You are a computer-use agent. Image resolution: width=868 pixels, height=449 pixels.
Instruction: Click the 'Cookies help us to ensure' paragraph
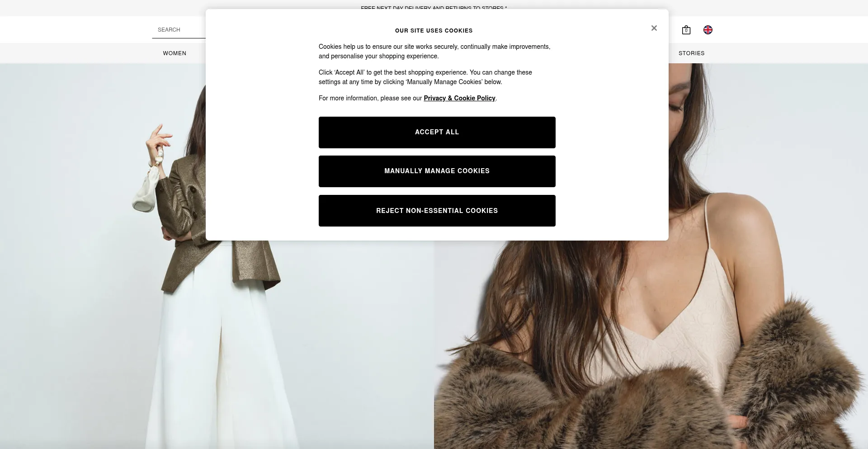click(434, 52)
